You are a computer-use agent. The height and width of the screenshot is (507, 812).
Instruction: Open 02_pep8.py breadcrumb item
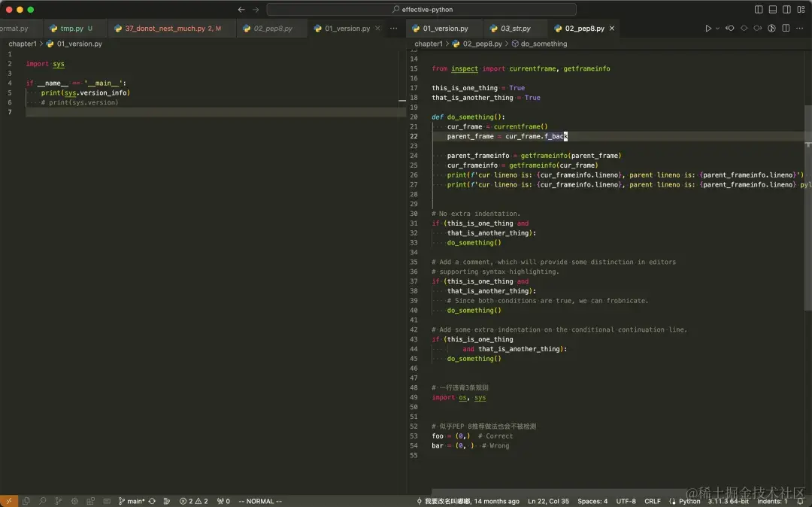click(x=477, y=44)
